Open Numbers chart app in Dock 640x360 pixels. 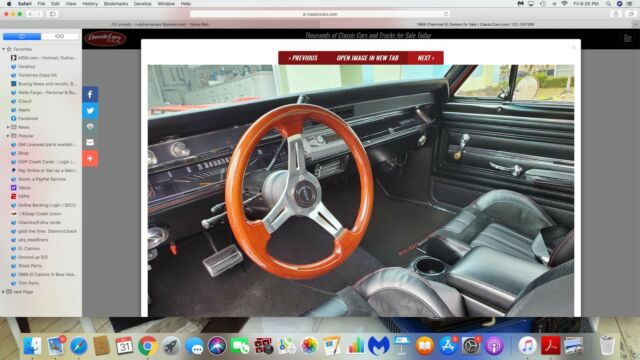(356, 346)
